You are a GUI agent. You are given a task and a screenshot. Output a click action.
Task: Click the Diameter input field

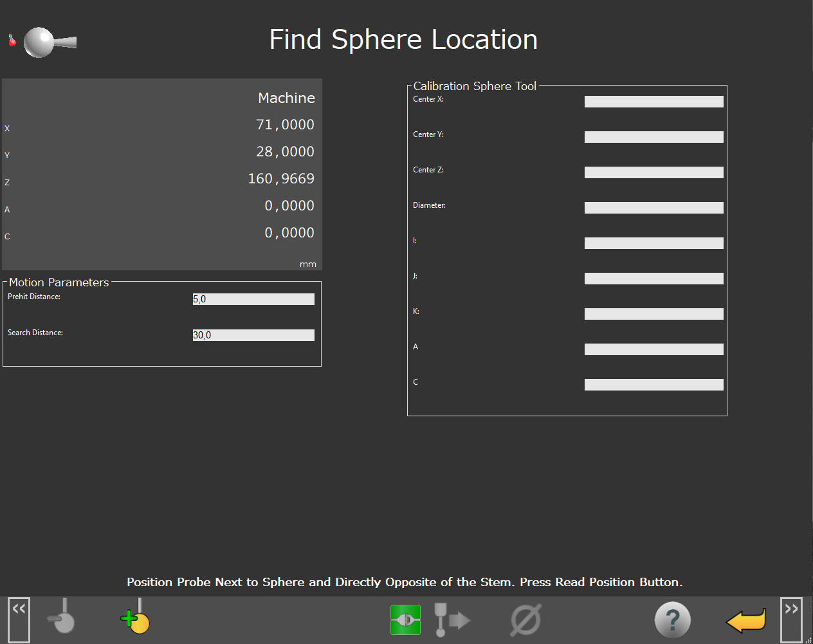coord(653,208)
